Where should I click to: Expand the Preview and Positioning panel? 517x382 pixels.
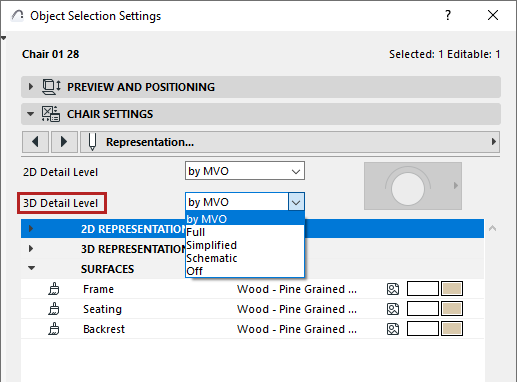click(31, 87)
